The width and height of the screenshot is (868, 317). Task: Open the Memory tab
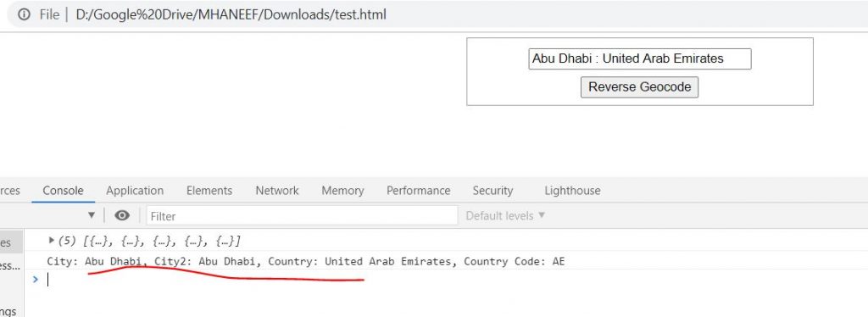pos(342,191)
